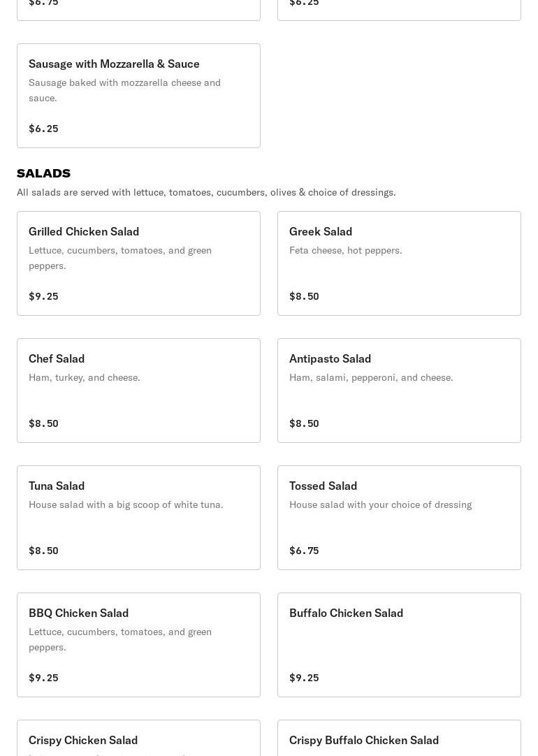This screenshot has height=756, width=538.
Task: Click the Tuna Salad white tuna description
Action: [126, 504]
